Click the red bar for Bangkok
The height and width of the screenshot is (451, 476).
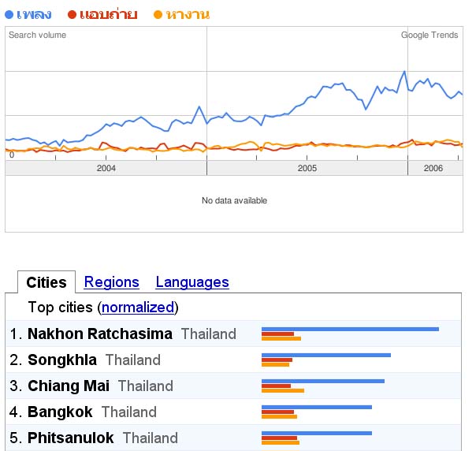pyautogui.click(x=277, y=412)
